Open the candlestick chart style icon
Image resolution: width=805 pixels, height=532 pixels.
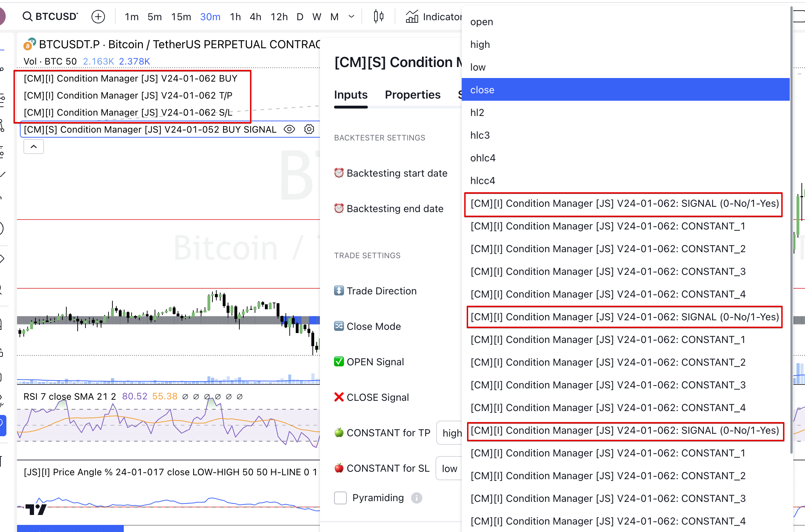point(378,16)
